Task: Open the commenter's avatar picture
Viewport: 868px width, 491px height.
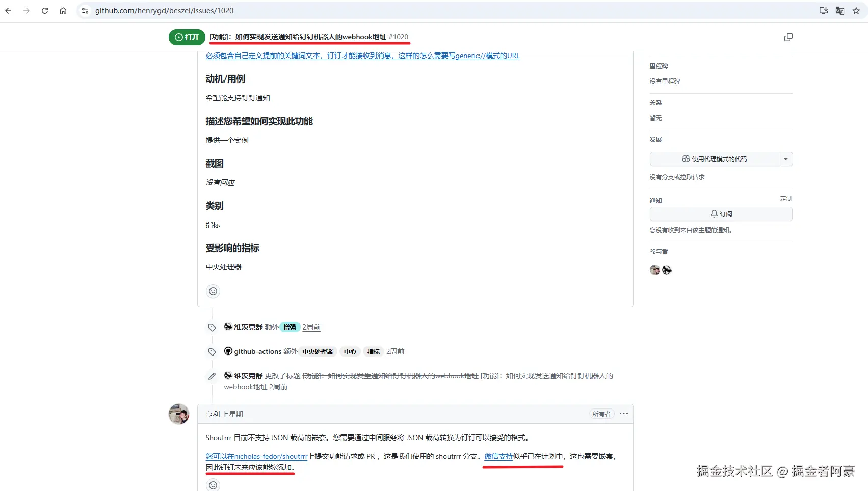Action: [179, 414]
